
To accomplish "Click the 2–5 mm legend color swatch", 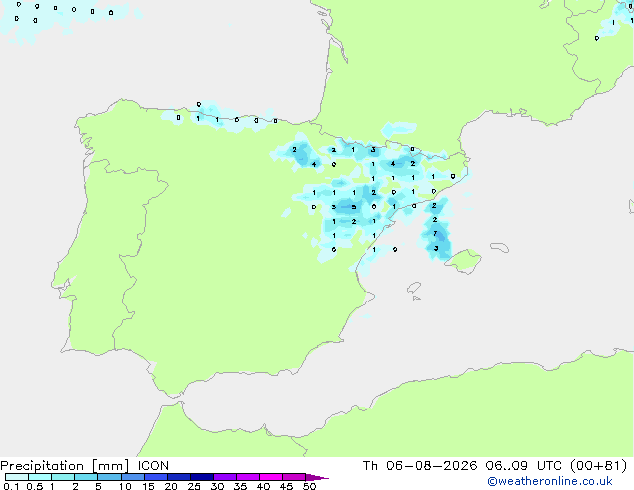I will tap(86, 477).
